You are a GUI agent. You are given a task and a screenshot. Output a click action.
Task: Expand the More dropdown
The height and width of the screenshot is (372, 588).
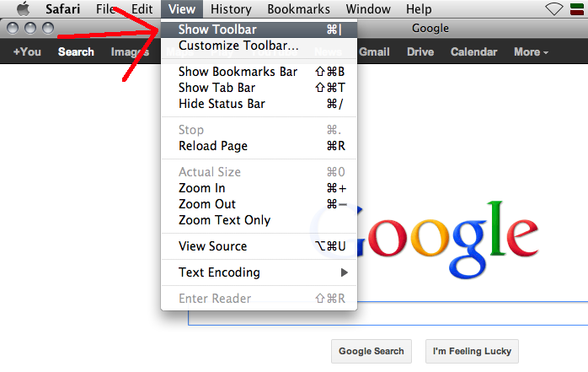point(531,51)
